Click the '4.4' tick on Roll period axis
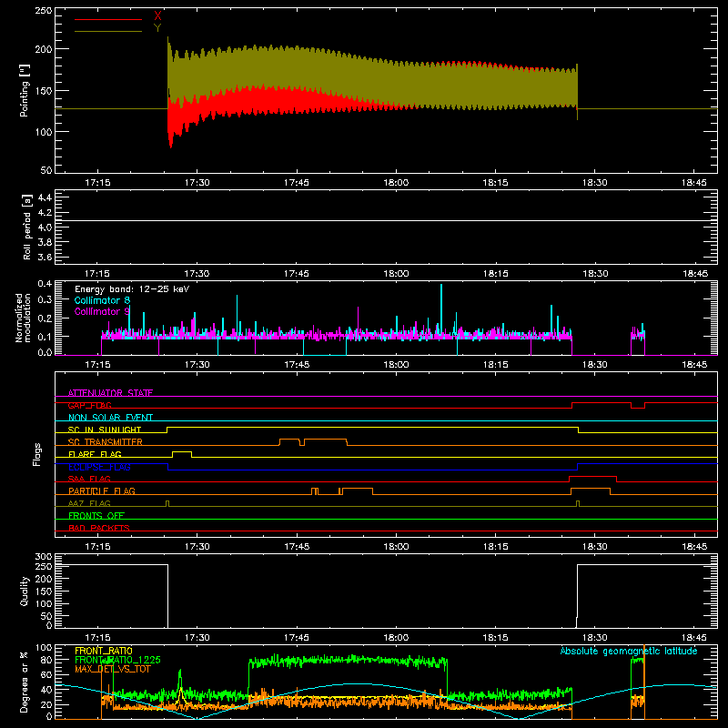This screenshot has height=728, width=728. tap(45, 197)
